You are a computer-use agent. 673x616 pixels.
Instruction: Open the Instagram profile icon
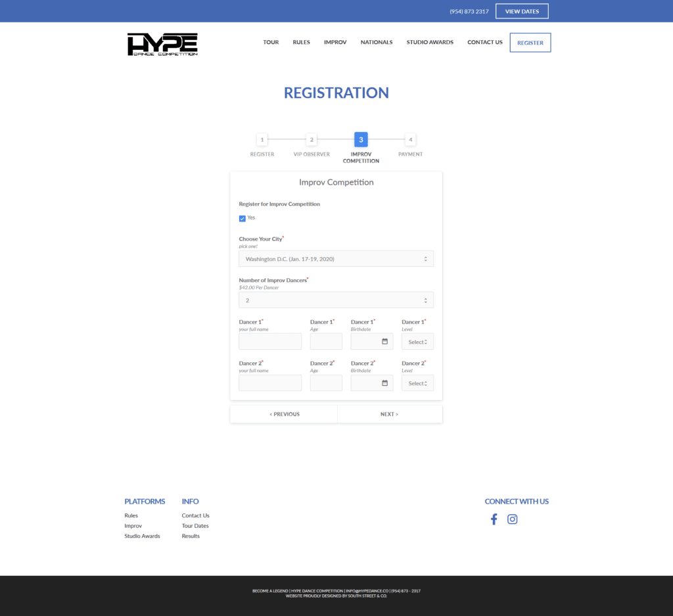point(513,519)
